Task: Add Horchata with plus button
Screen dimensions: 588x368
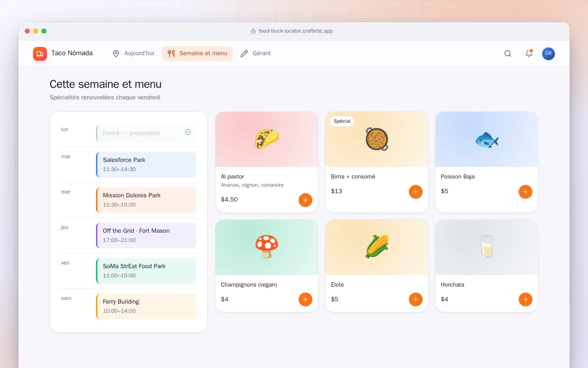Action: click(x=526, y=299)
